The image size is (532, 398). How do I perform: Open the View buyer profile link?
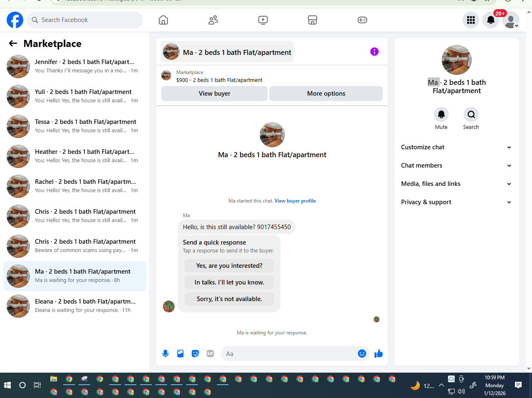(x=295, y=201)
